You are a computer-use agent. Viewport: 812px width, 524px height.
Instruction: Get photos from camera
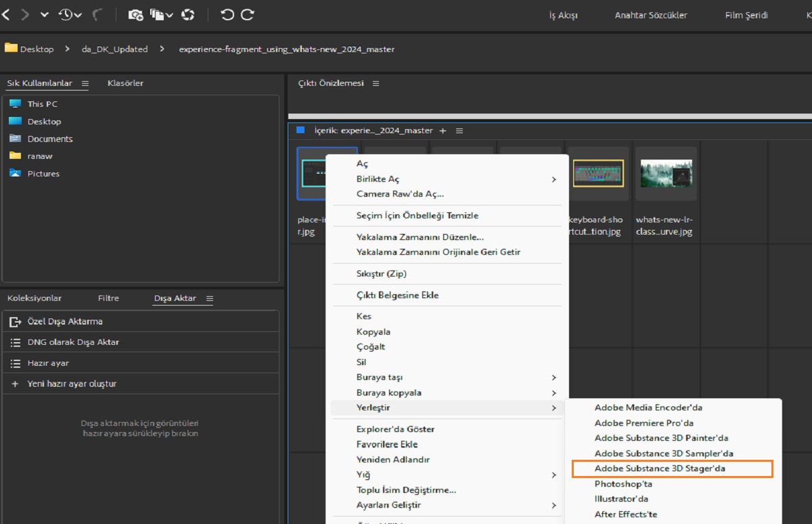135,14
